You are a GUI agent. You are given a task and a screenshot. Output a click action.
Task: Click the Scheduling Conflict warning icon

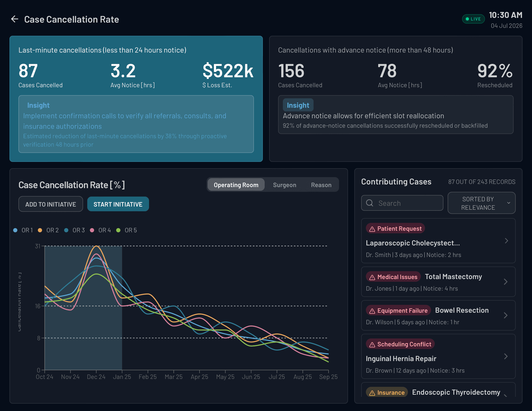[372, 345]
